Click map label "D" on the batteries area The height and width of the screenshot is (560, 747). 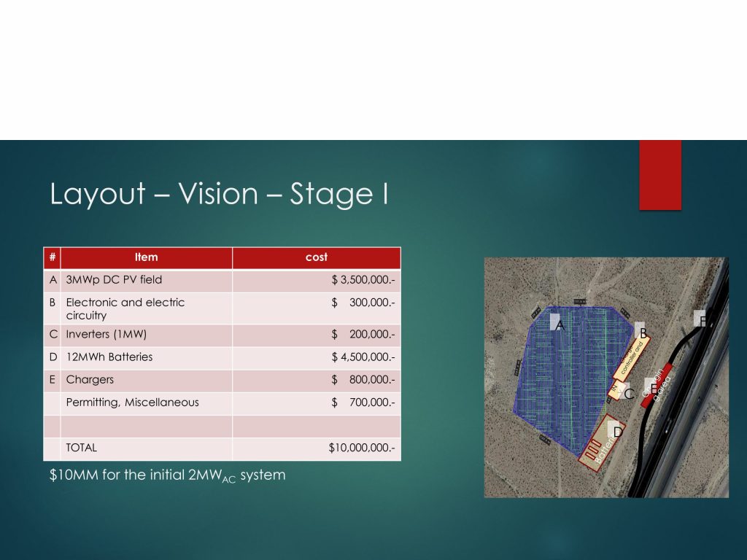(x=617, y=432)
